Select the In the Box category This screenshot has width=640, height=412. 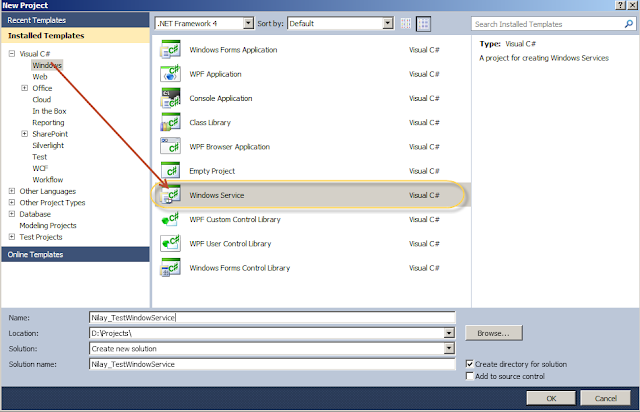pyautogui.click(x=49, y=111)
